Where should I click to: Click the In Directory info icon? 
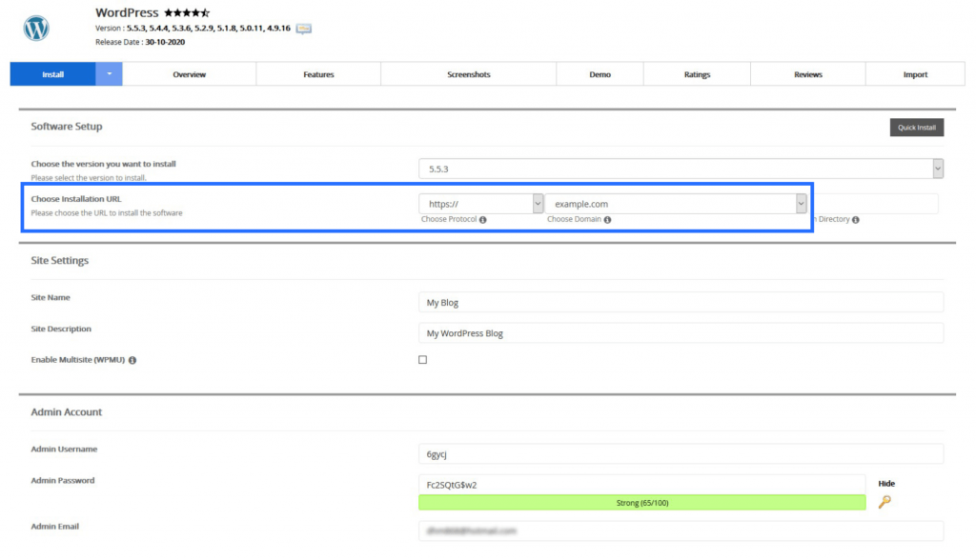tap(856, 220)
